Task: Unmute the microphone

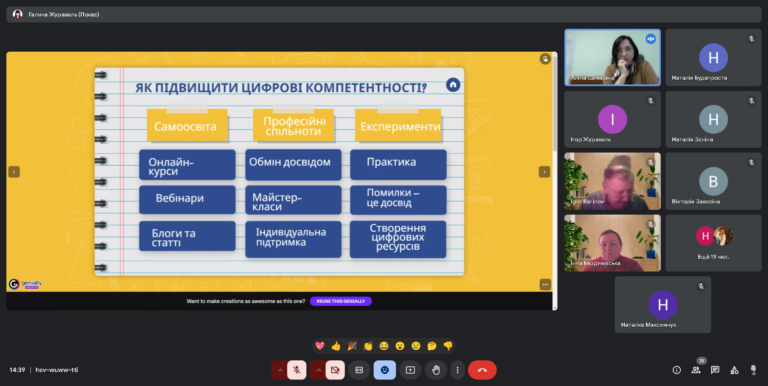Action: click(297, 370)
